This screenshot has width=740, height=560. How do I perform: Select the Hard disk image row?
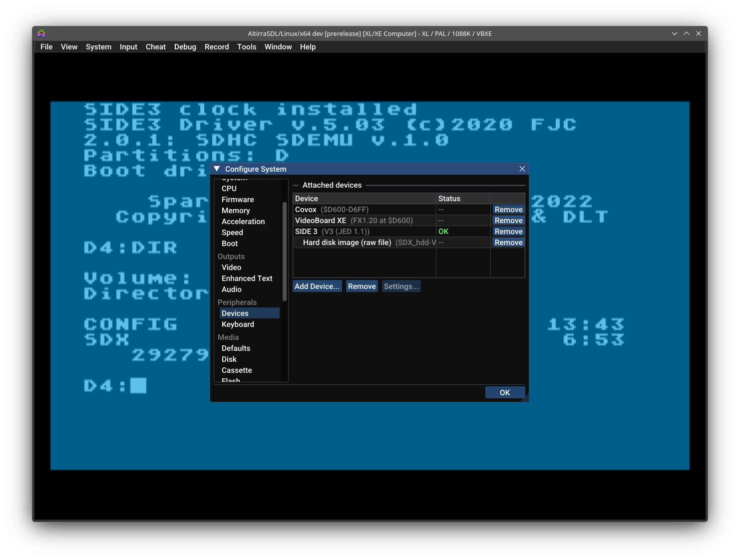(364, 243)
